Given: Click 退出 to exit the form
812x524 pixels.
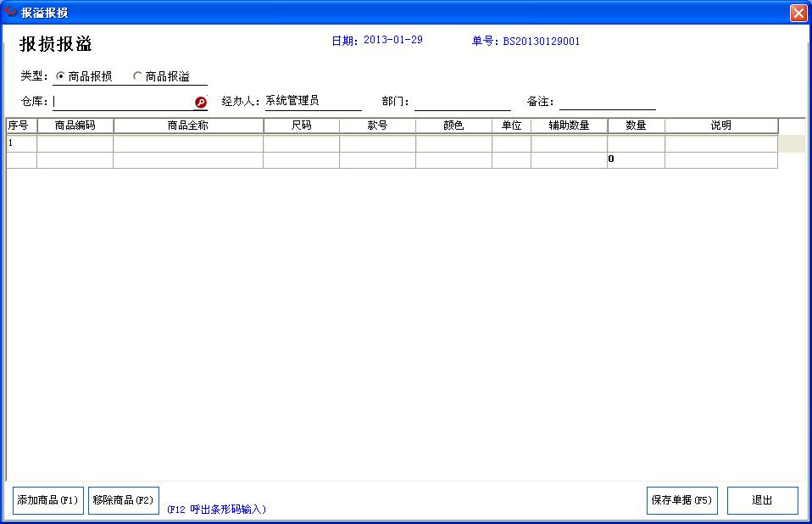Looking at the screenshot, I should click(x=761, y=500).
